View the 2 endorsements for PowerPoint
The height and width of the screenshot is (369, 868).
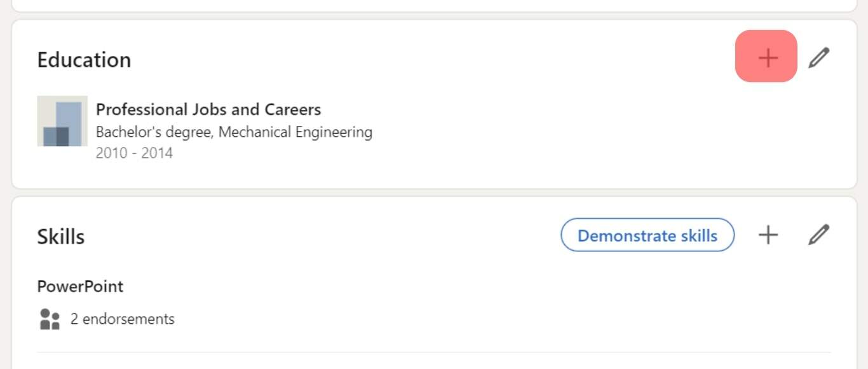(123, 319)
